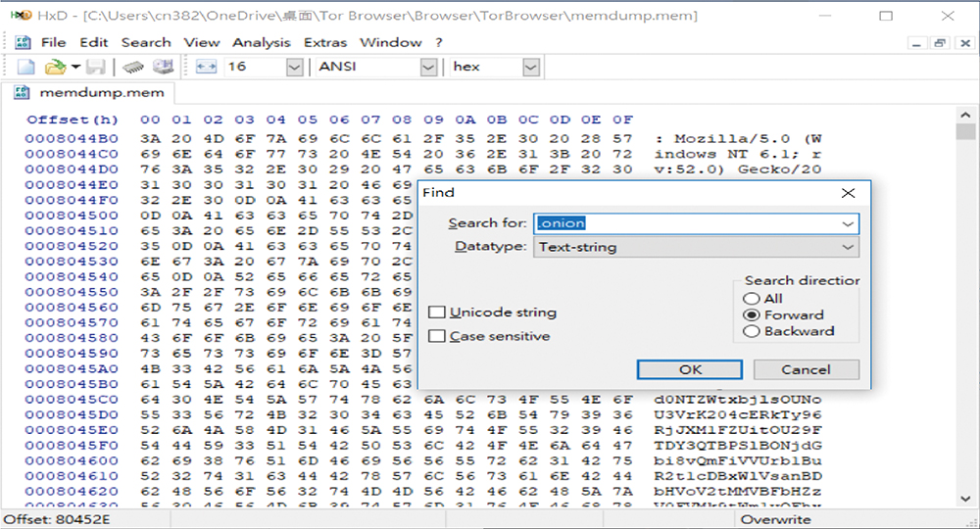
Task: Close the inner document window
Action: [x=965, y=43]
